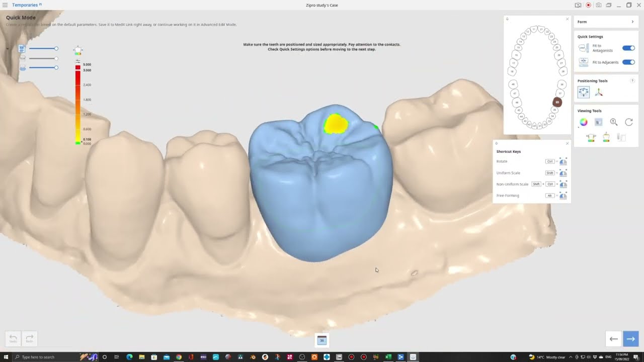Close the tooth chart panel
This screenshot has height=362, width=644.
pos(567,19)
